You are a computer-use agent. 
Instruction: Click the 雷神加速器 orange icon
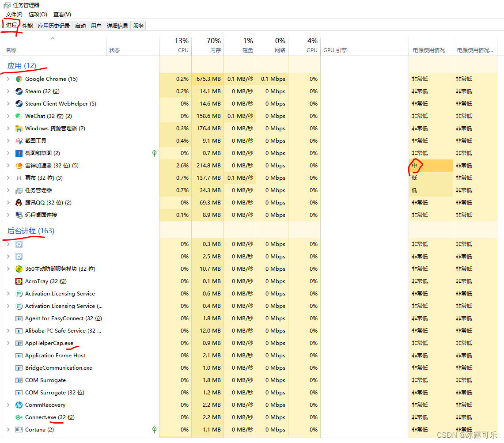click(x=19, y=166)
